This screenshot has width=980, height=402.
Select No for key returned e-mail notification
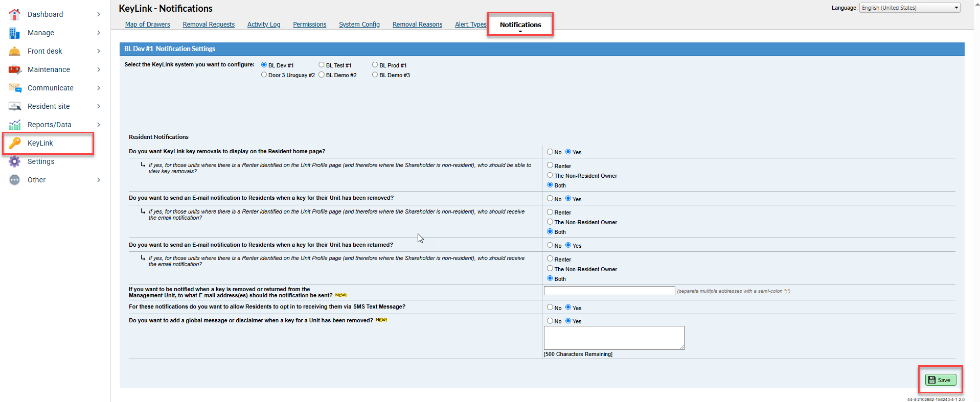point(550,245)
